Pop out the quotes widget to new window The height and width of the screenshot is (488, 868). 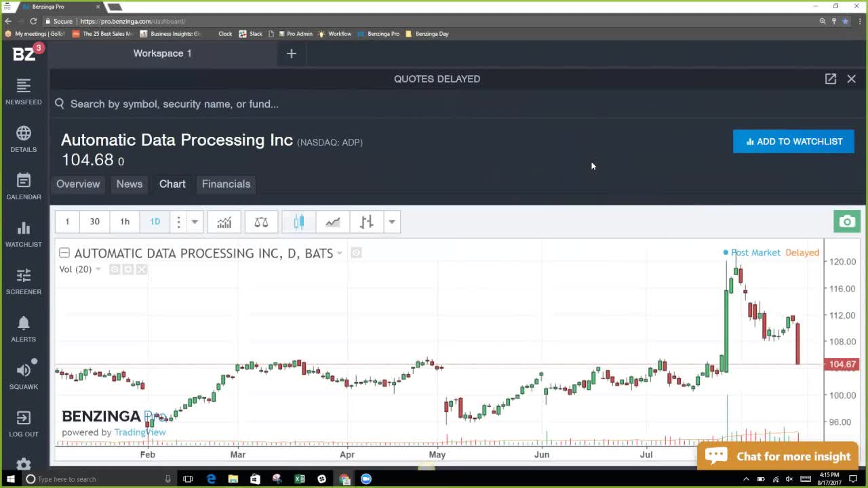[831, 79]
